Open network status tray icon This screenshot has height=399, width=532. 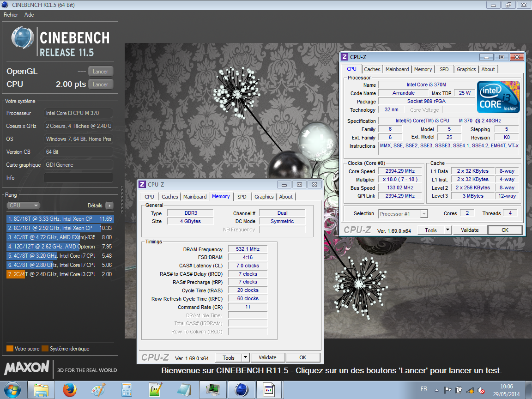(470, 390)
